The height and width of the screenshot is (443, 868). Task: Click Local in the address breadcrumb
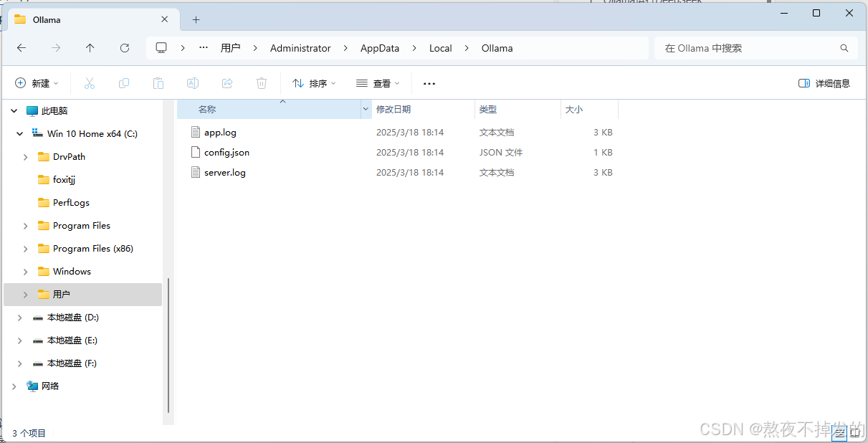[x=441, y=48]
